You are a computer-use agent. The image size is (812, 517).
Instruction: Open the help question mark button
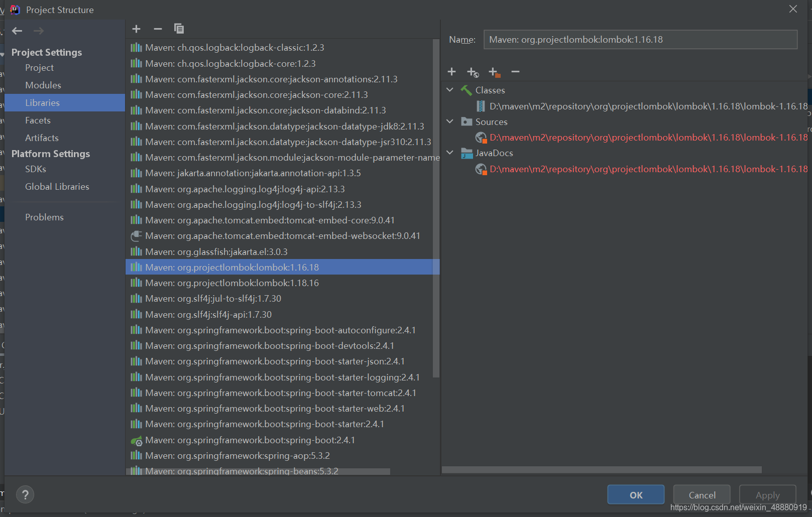click(25, 495)
